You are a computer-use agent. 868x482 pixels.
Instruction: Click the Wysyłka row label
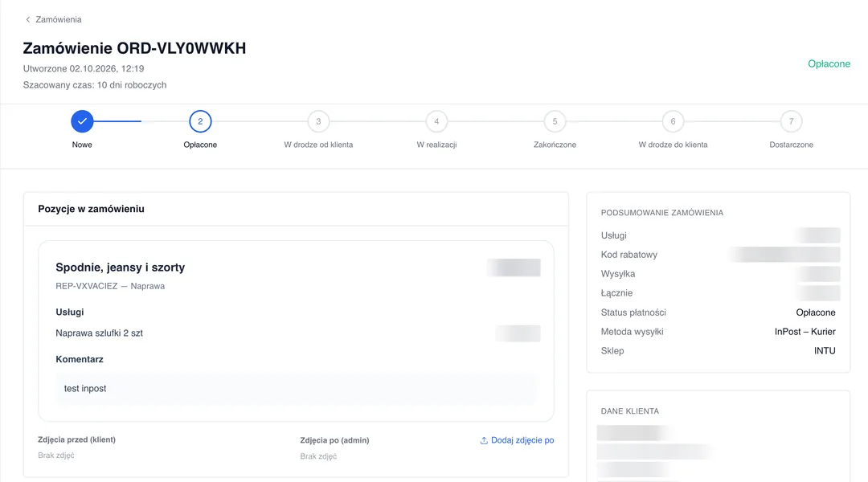618,274
